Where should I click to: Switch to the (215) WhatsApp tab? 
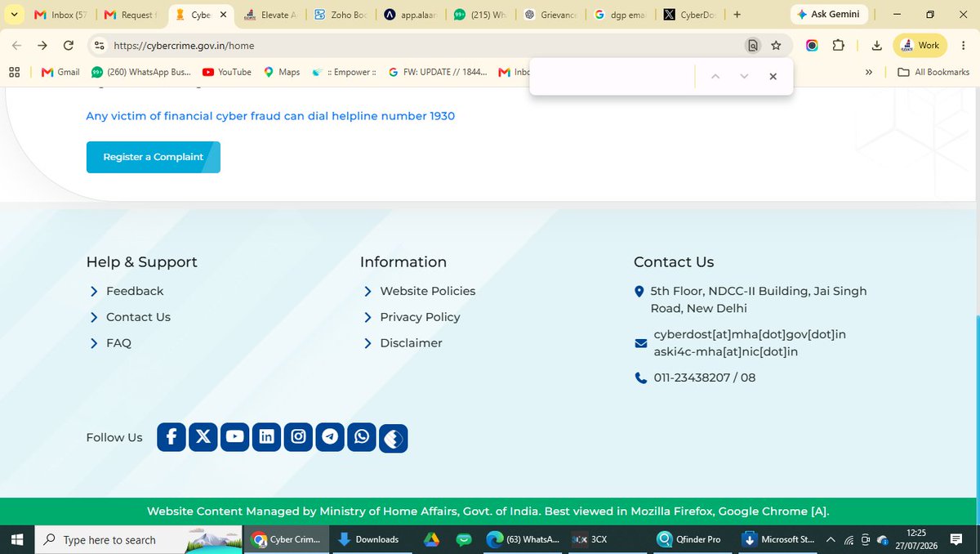pyautogui.click(x=482, y=15)
